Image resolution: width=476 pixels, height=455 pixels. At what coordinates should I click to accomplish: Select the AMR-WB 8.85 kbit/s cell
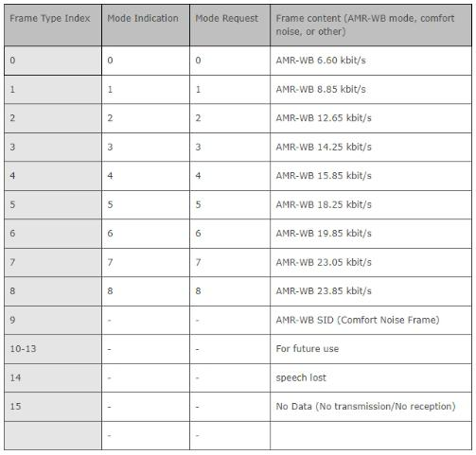tap(371, 90)
